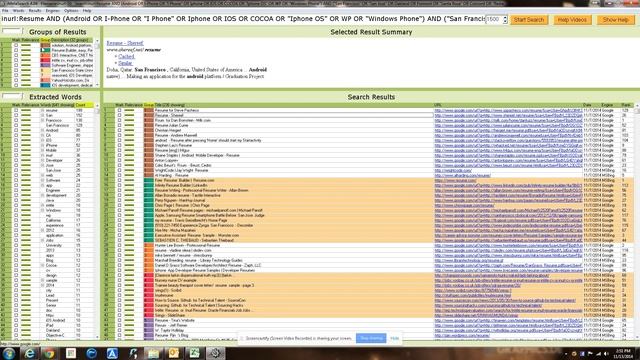
Task: Expand the 'Software' extracted word node
Action: [x=42, y=180]
